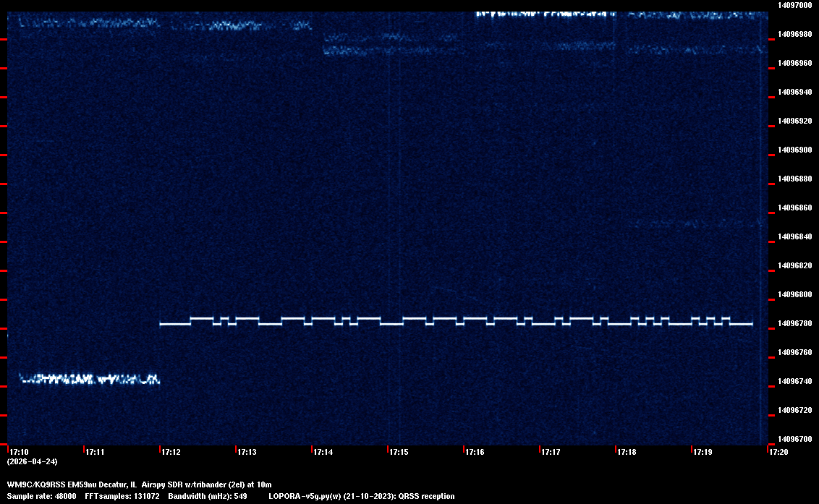819x504 pixels.
Task: Click the 14096740 frequency label
Action: 794,381
